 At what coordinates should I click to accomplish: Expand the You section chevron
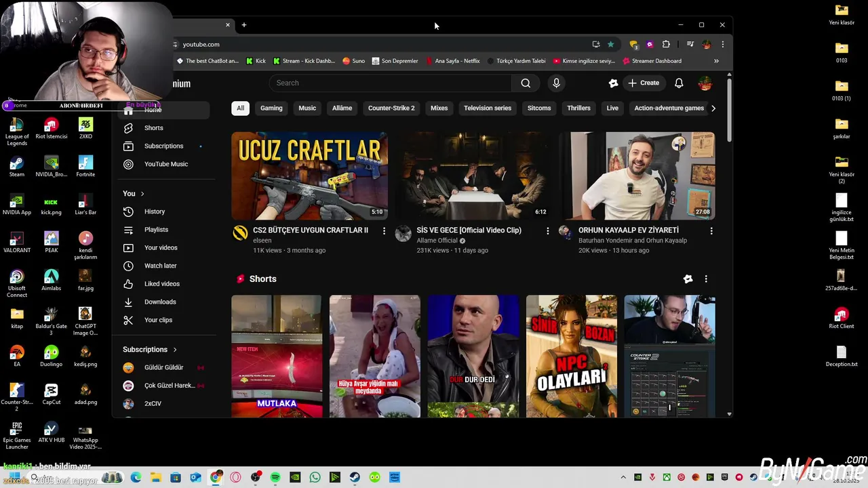tap(142, 194)
